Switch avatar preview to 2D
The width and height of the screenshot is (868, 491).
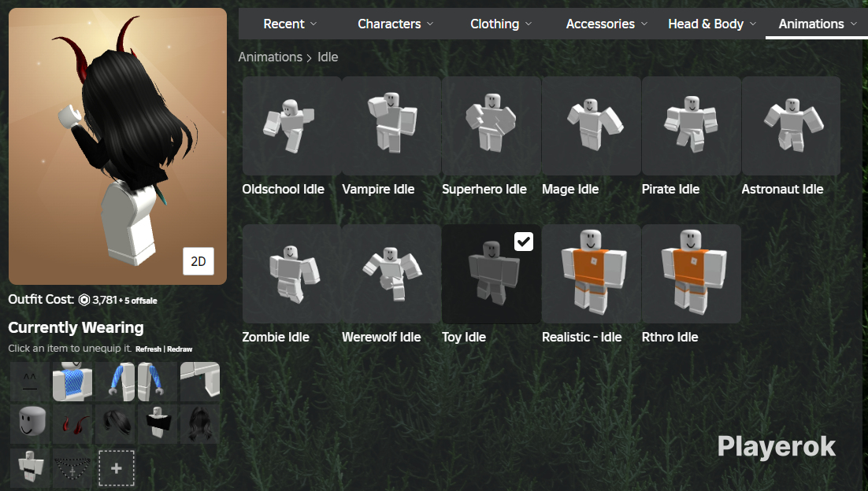click(198, 261)
